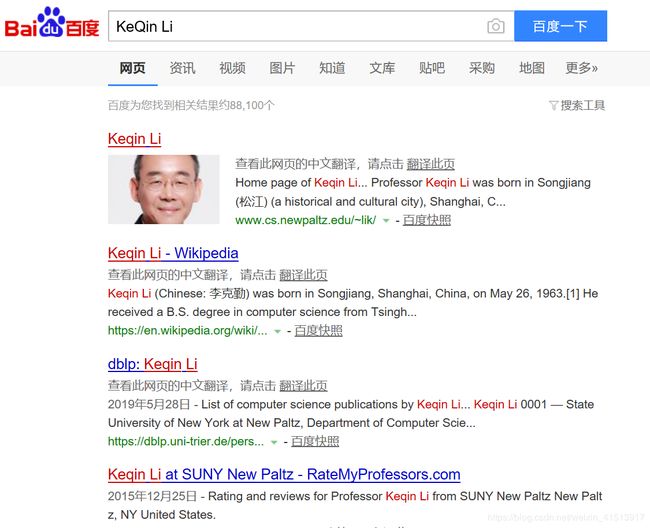This screenshot has width=650, height=528.
Task: Go to the 文库 tab
Action: coord(382,68)
